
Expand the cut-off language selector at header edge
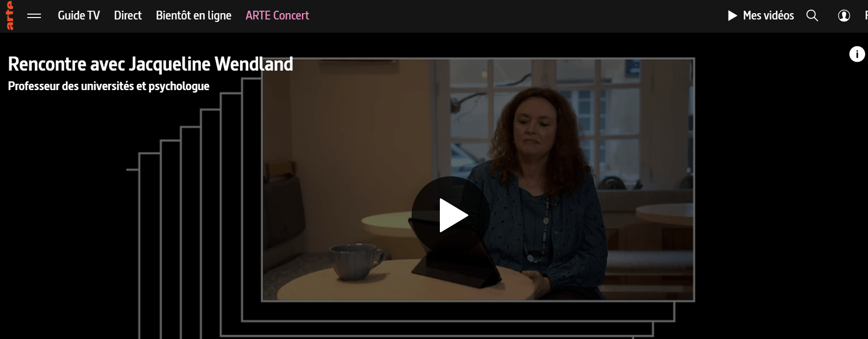[x=866, y=16]
